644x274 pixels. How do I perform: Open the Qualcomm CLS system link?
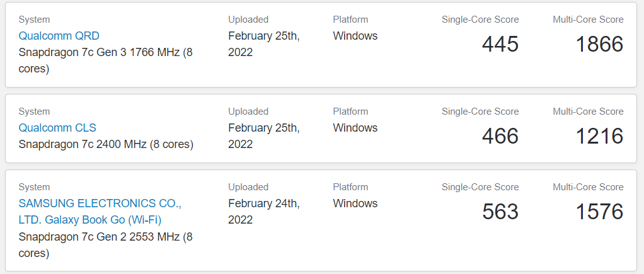(x=57, y=128)
